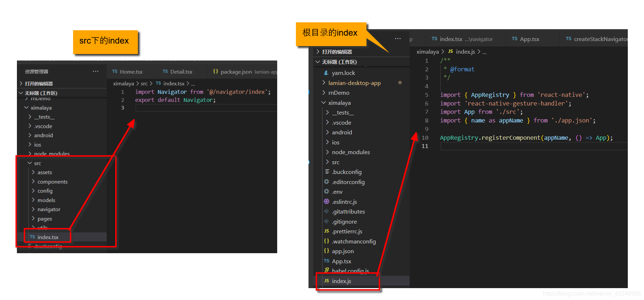
Task: Click the ESLint icon beside .eslintrc.js
Action: 326,201
